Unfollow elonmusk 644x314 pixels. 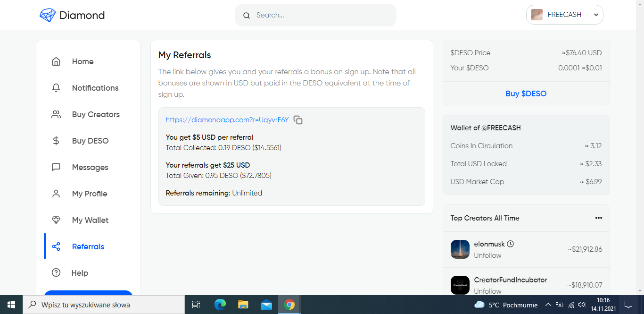(x=487, y=255)
